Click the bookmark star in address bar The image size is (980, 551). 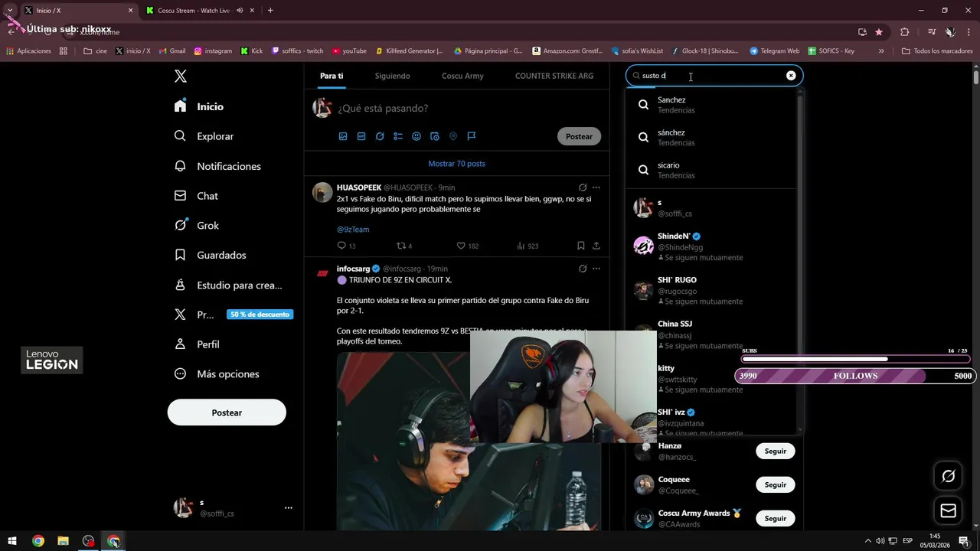click(879, 32)
